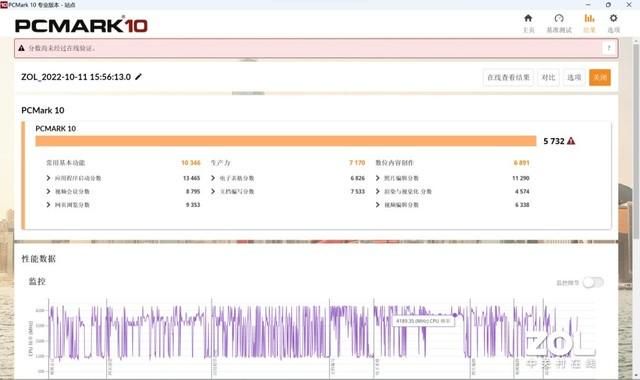Click the view result online button
Screen dimensions: 640x380
508,77
